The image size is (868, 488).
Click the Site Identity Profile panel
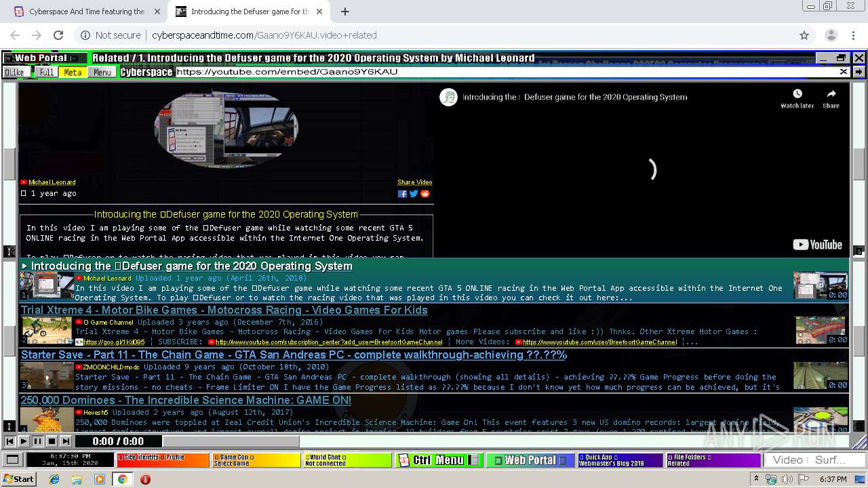163,460
